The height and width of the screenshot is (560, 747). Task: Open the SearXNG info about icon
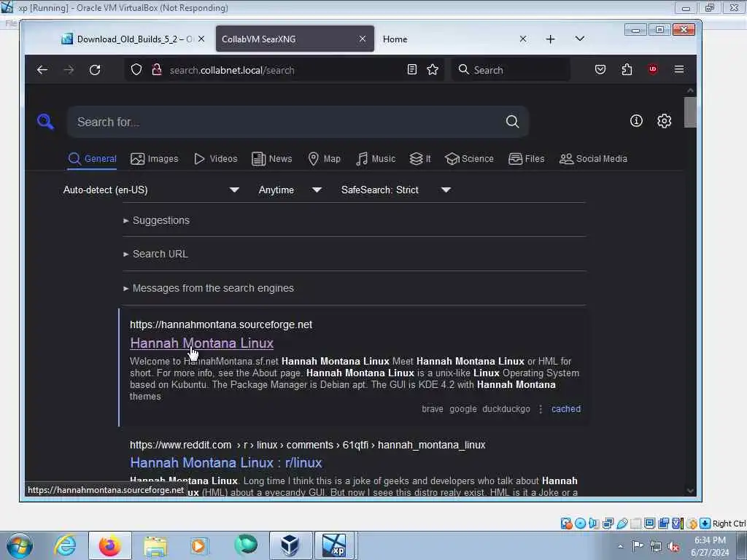click(x=636, y=121)
